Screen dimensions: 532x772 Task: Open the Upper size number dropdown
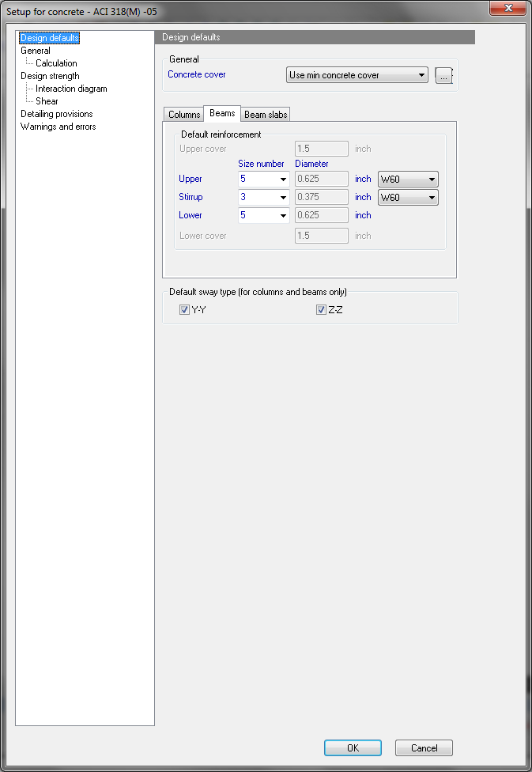coord(263,179)
